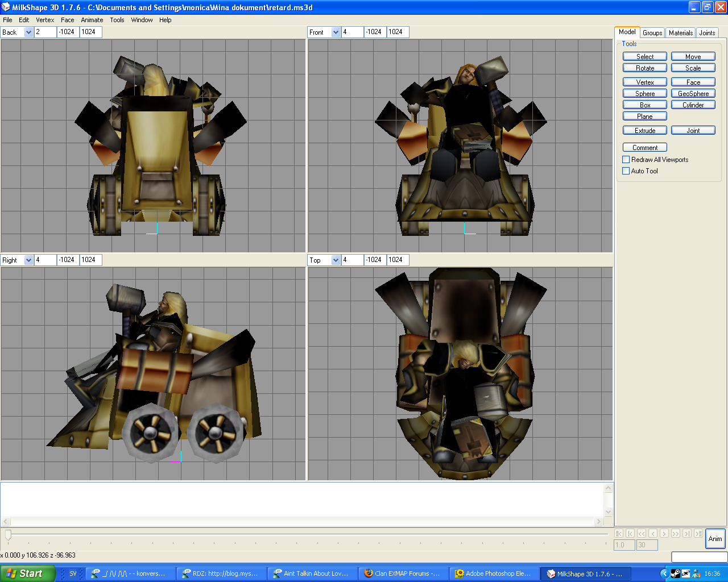The width and height of the screenshot is (728, 582).
Task: Click the Back viewport near clip field -1024
Action: click(68, 32)
